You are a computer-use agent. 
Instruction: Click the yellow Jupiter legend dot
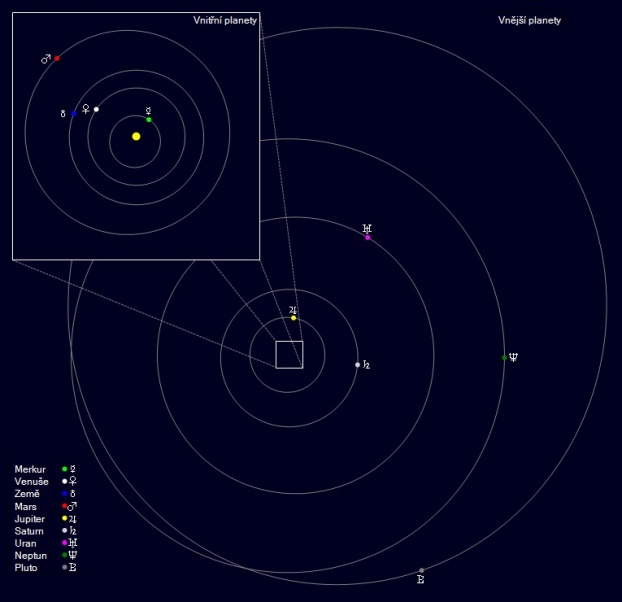coord(65,518)
